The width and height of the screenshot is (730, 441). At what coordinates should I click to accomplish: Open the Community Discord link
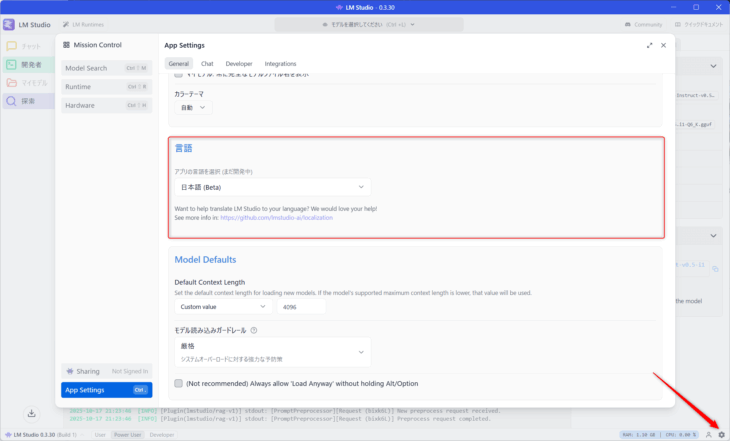[643, 24]
